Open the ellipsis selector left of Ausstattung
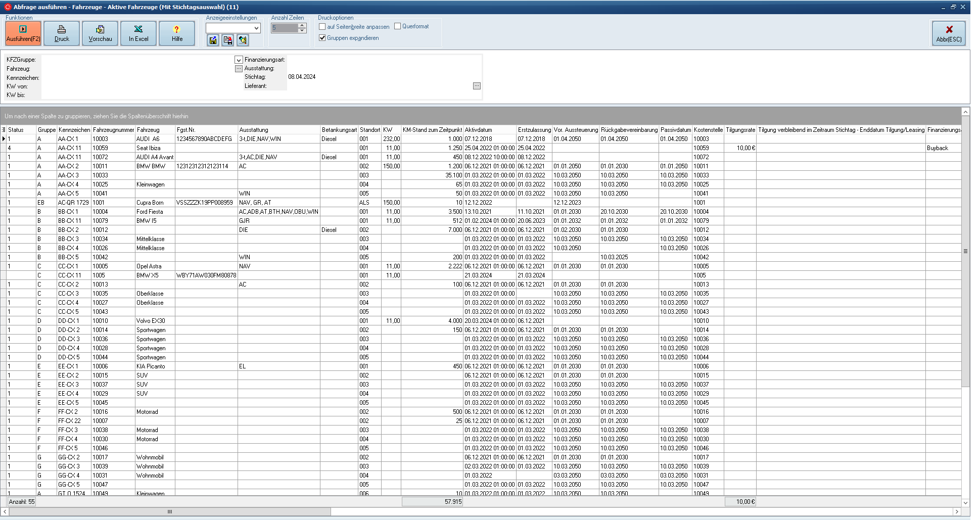Screen dimensions: 980x520 tap(239, 69)
